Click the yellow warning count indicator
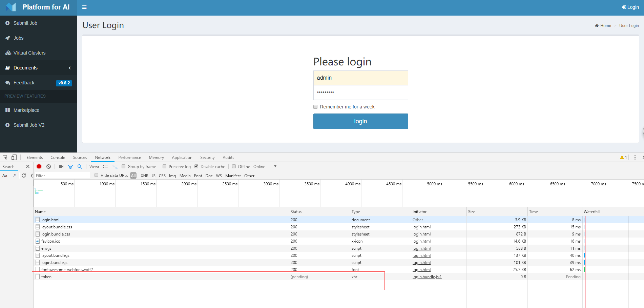 coord(623,157)
